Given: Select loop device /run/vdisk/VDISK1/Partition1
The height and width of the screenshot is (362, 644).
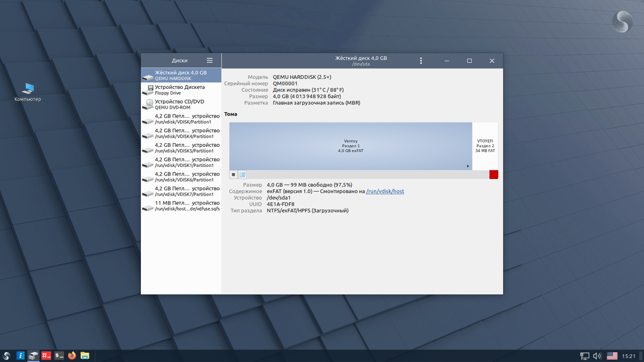Looking at the screenshot, I should click(x=181, y=162).
